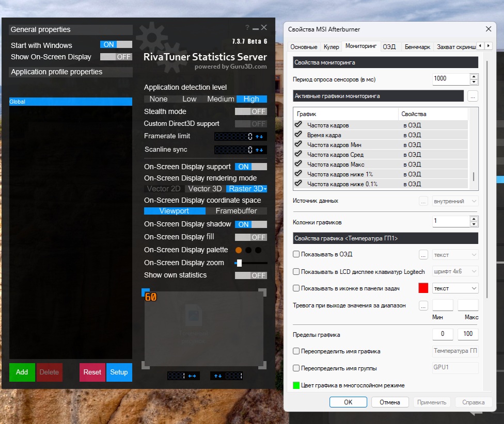Select the Global profile entry
The image size is (504, 424).
tap(71, 102)
